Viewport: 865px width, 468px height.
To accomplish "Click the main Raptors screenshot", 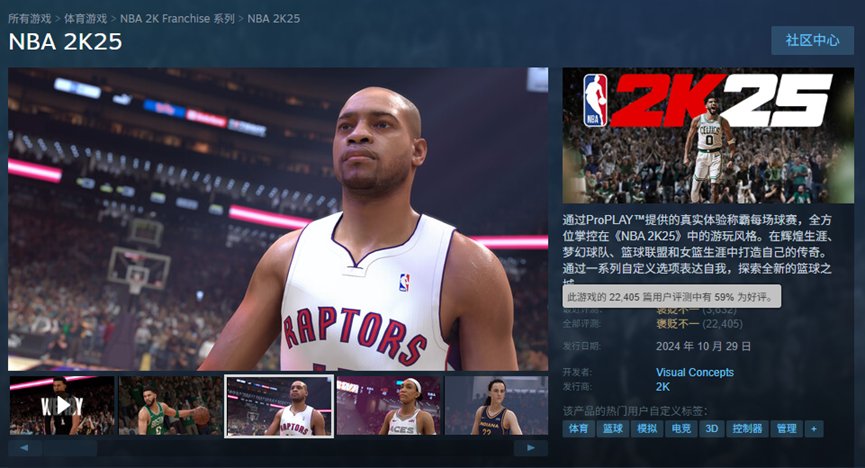I will coord(278,219).
